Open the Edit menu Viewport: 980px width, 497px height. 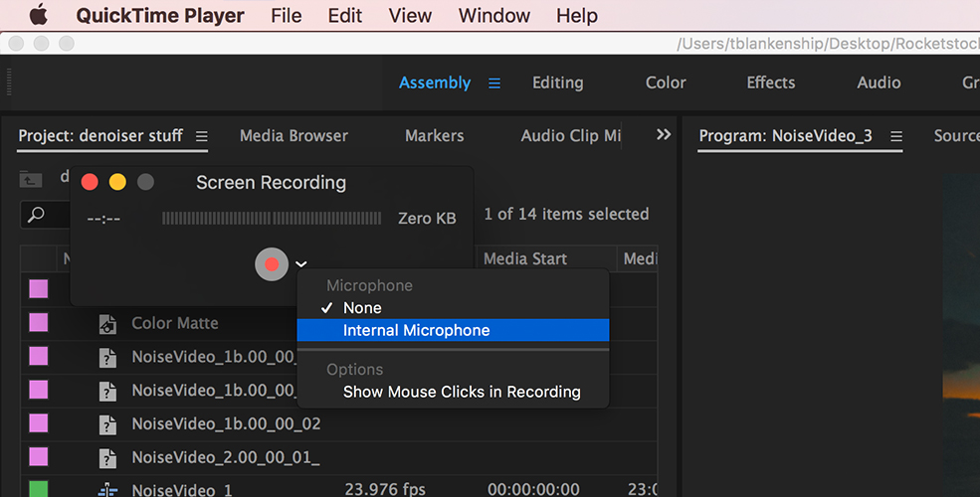(x=345, y=15)
